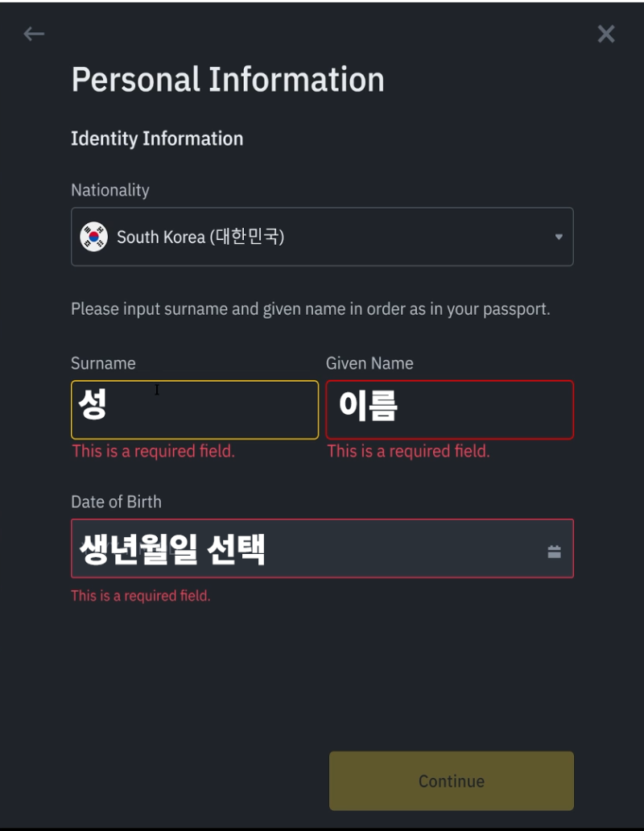This screenshot has height=831, width=644.
Task: Click the Identity Information heading
Action: pos(157,138)
